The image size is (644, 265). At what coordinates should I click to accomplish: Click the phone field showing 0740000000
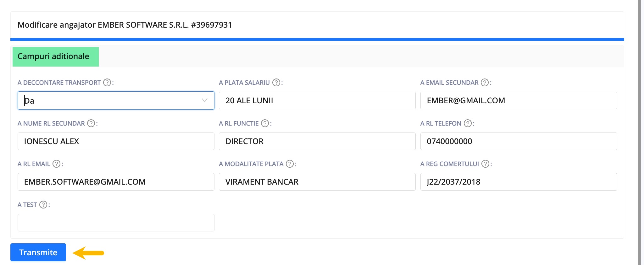tap(519, 141)
